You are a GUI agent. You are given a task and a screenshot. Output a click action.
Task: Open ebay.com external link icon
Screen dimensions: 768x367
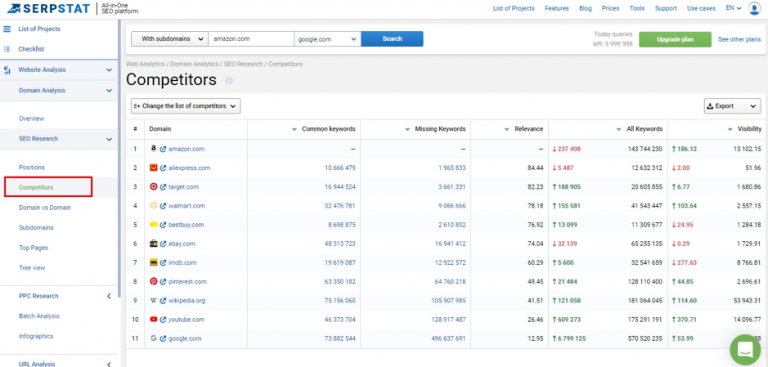point(163,244)
